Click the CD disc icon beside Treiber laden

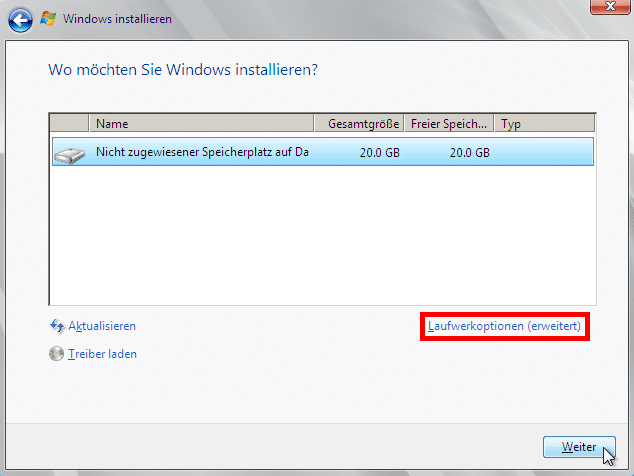[x=57, y=354]
